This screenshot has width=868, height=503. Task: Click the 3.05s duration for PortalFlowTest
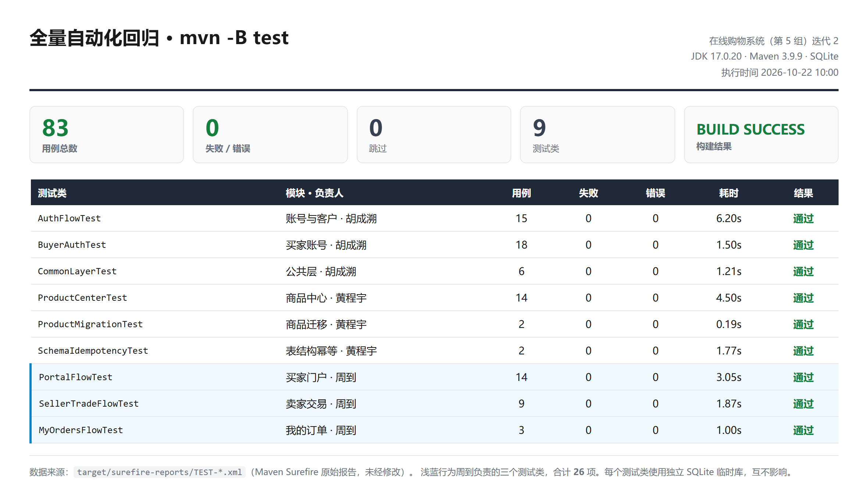tap(729, 377)
